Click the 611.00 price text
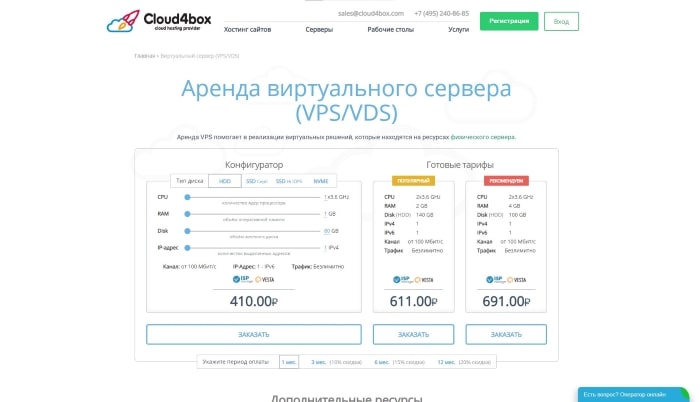700x402 pixels. point(413,302)
